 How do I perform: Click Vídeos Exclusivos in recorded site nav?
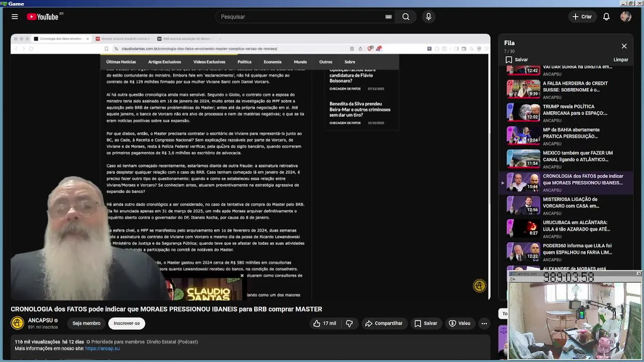209,62
